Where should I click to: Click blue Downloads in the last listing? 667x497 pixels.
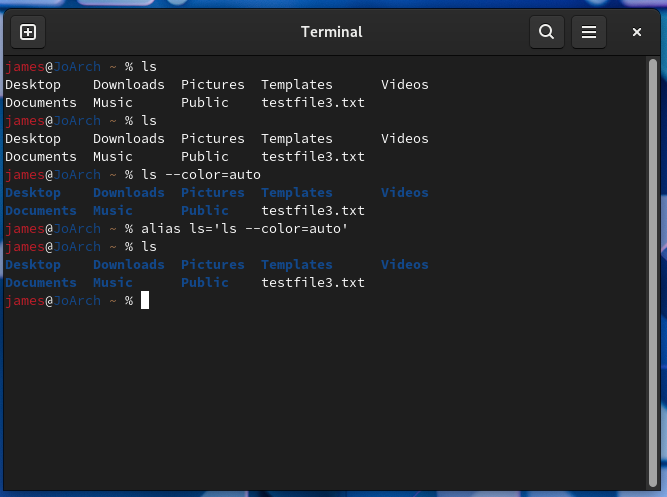tap(128, 265)
